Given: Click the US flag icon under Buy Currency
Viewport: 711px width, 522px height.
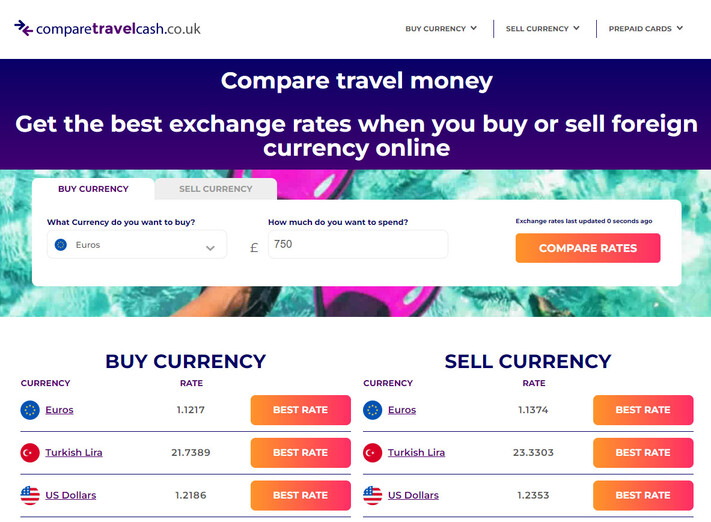Looking at the screenshot, I should [30, 495].
